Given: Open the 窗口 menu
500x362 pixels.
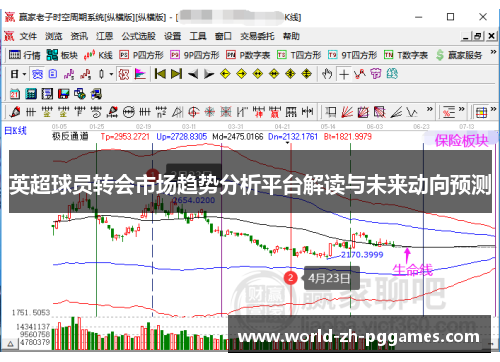Looking at the screenshot, I should coord(223,36).
